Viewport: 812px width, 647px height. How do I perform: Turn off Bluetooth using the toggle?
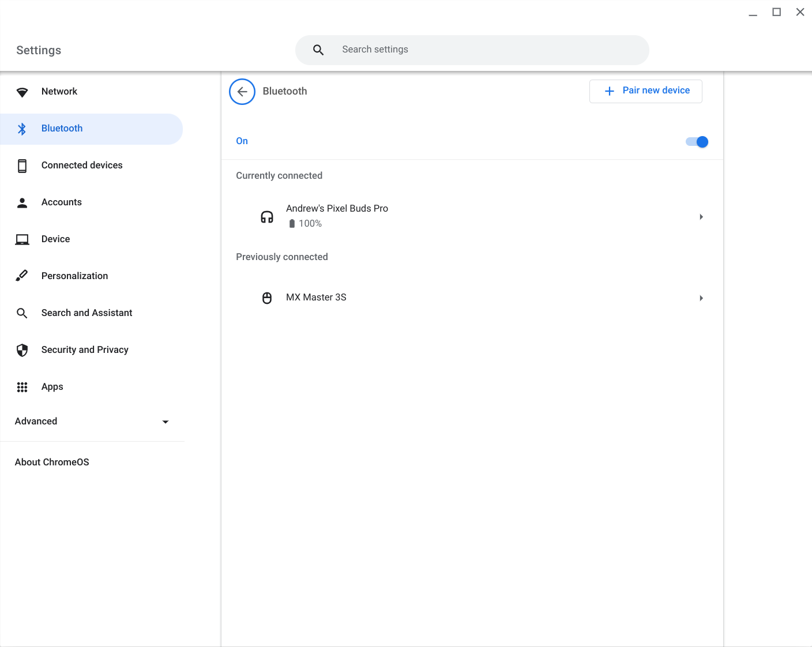tap(696, 141)
